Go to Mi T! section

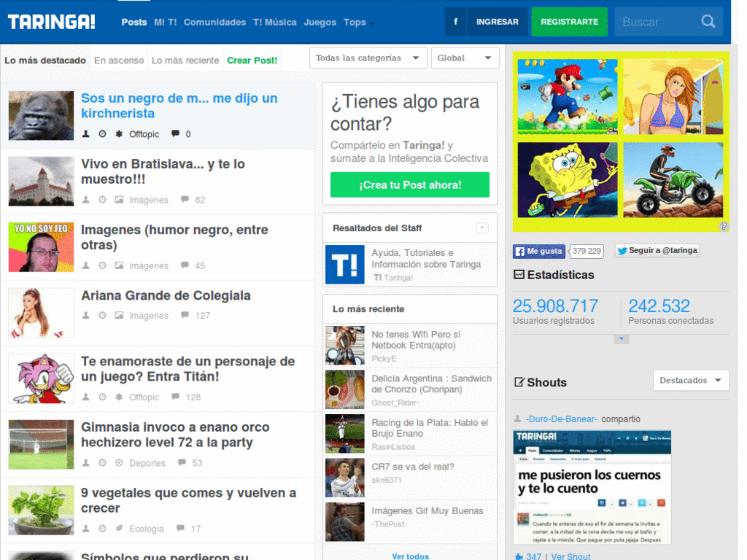pos(166,23)
